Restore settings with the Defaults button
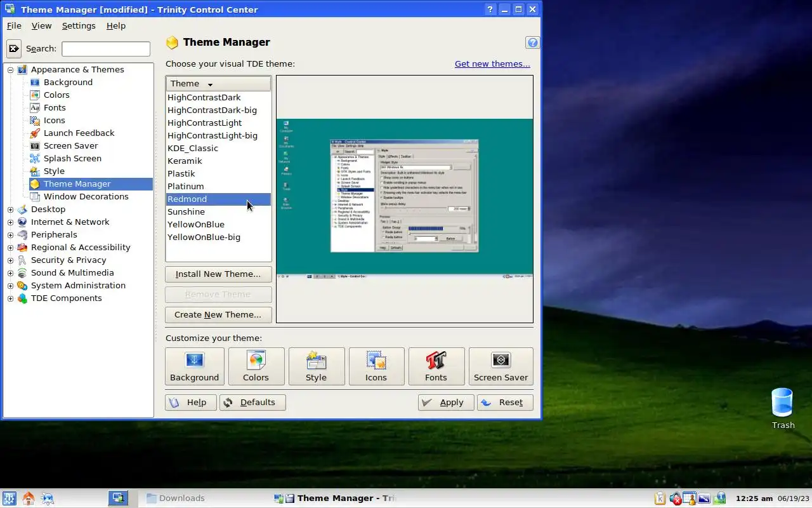The width and height of the screenshot is (812, 508). click(x=252, y=403)
